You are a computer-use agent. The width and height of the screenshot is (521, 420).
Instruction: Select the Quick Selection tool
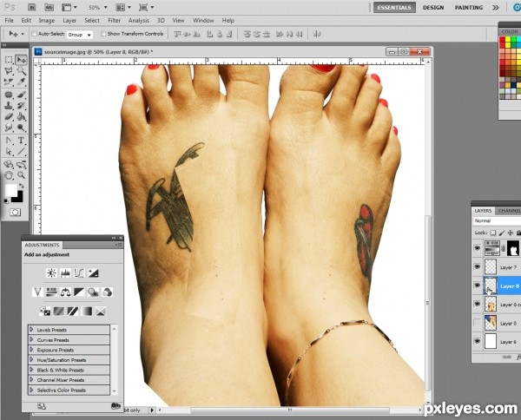[21, 70]
